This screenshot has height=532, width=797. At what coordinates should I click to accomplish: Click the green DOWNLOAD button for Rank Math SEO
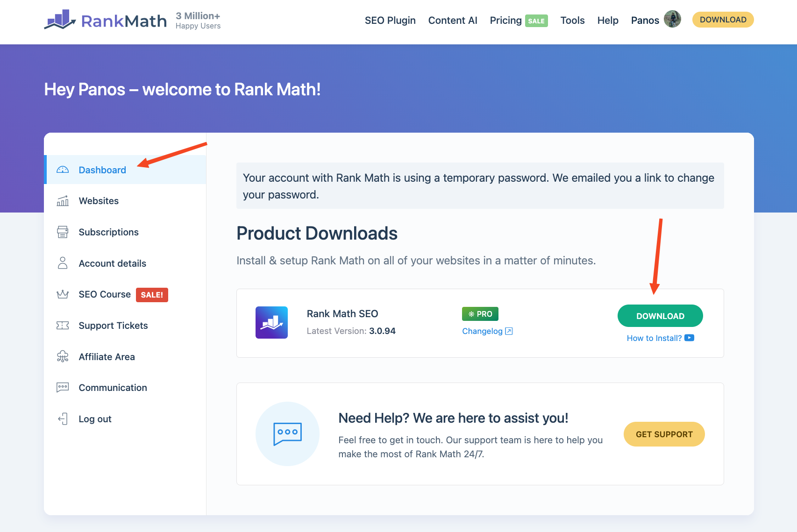coord(660,316)
